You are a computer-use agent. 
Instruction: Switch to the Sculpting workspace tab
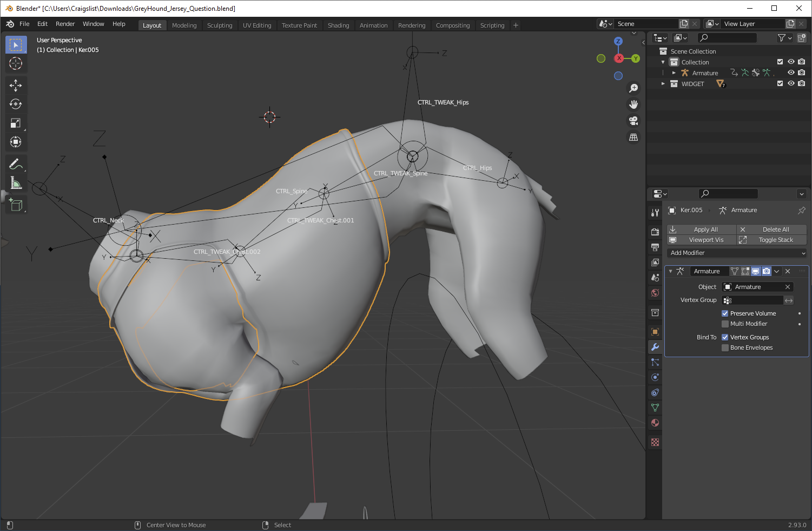(220, 25)
